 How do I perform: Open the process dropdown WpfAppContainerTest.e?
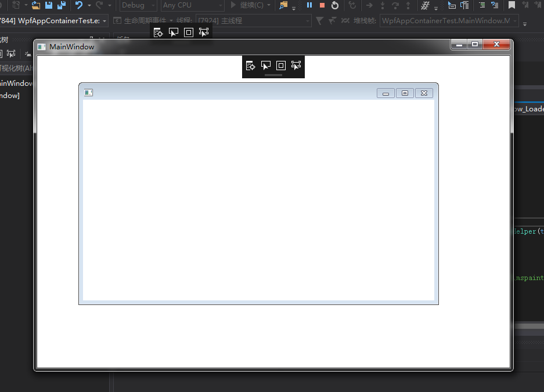pyautogui.click(x=54, y=21)
